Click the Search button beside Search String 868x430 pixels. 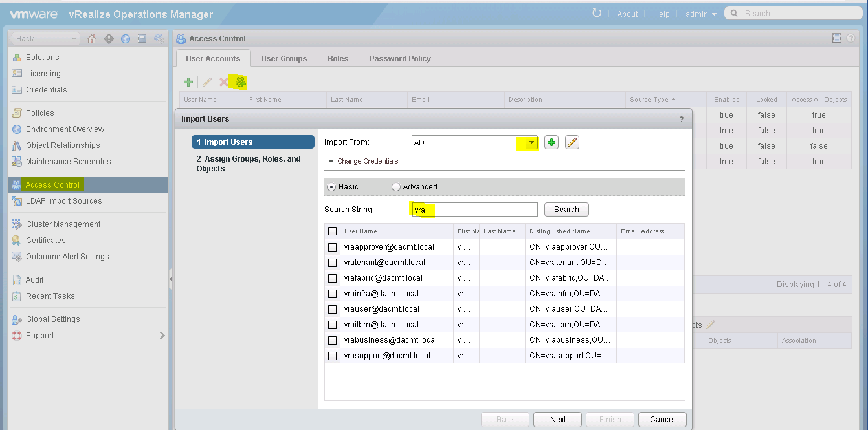pyautogui.click(x=566, y=210)
